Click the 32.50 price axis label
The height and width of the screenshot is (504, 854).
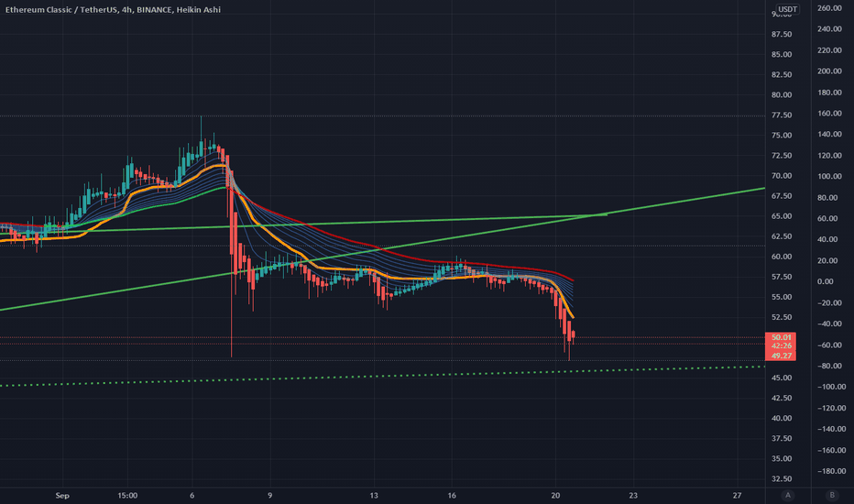782,478
